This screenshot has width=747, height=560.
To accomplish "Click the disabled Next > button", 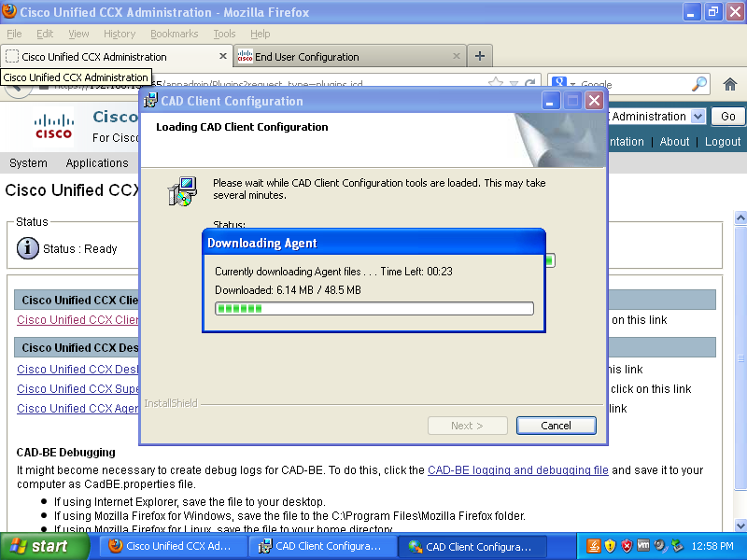I will point(468,426).
